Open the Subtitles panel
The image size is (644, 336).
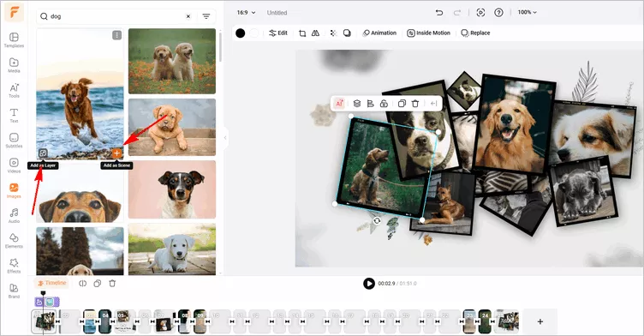(x=14, y=141)
